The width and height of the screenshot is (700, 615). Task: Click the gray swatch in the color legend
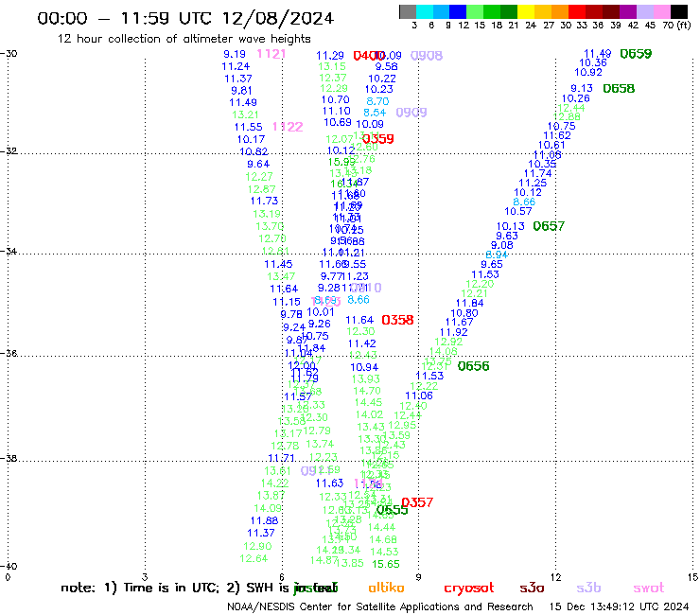pyautogui.click(x=408, y=11)
